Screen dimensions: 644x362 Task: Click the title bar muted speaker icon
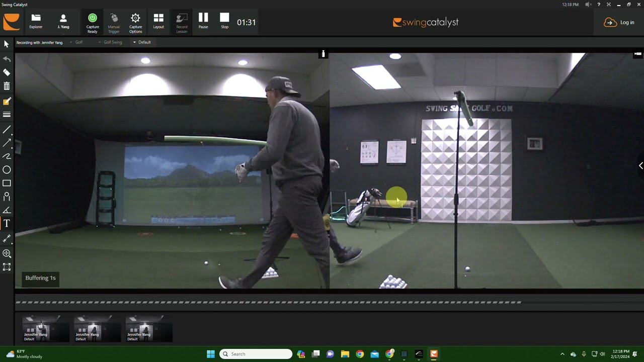tap(588, 5)
